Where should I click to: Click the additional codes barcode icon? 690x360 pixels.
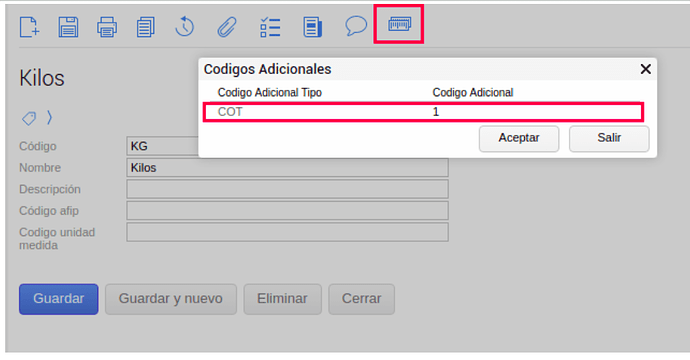399,24
